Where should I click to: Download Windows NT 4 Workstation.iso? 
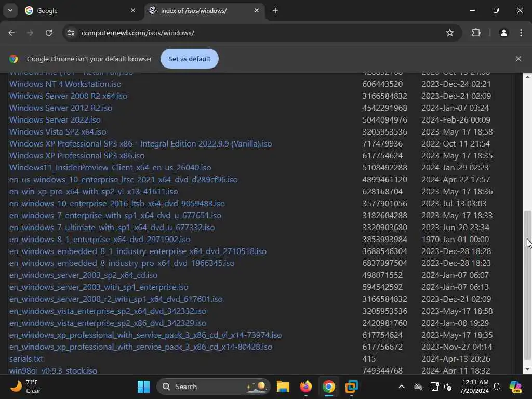coord(65,84)
